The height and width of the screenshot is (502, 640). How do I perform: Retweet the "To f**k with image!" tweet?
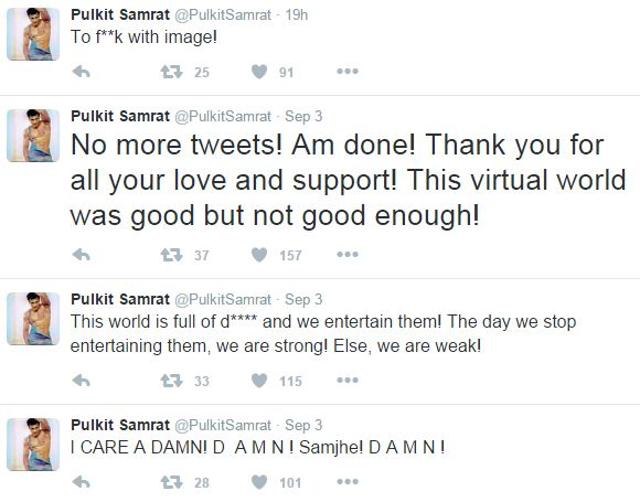point(171,72)
